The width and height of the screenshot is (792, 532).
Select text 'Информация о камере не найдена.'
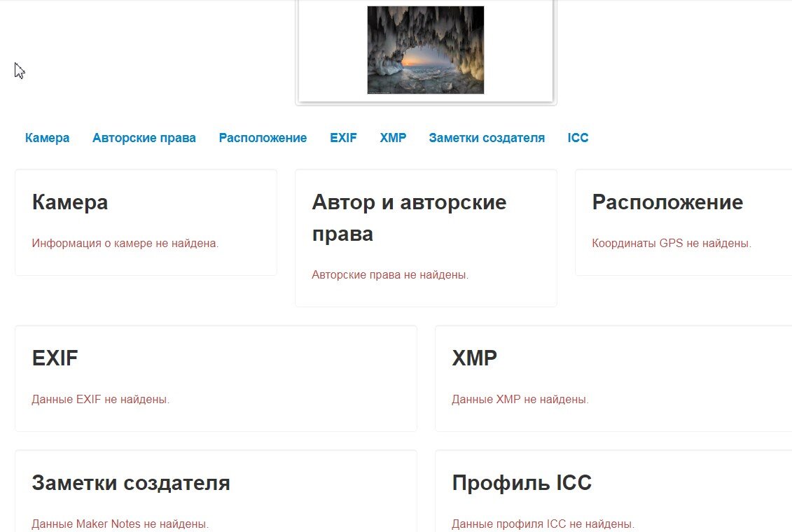pos(125,244)
